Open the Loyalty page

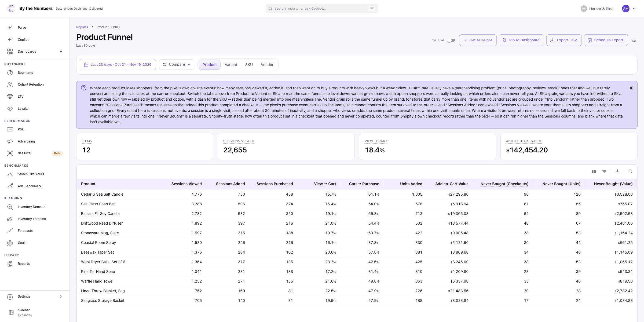pos(35,109)
